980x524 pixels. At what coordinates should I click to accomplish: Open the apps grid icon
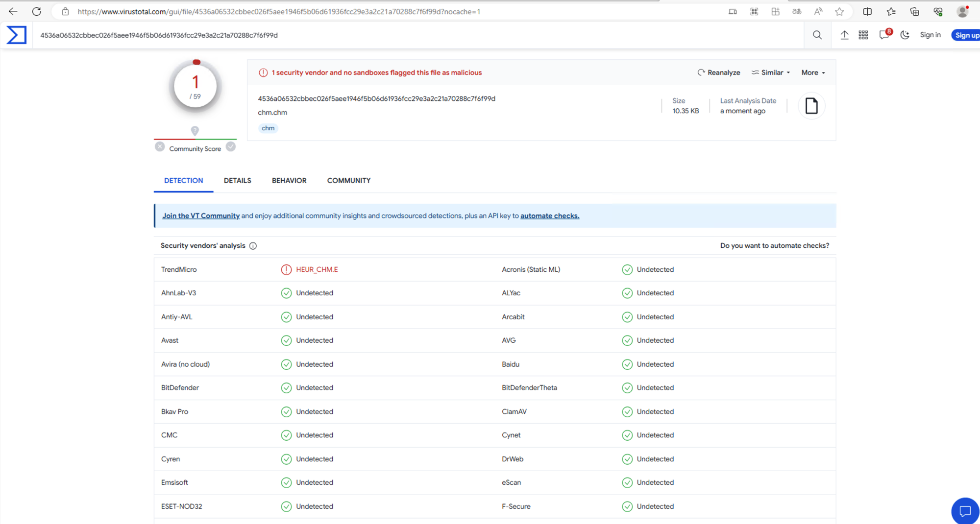pyautogui.click(x=863, y=35)
